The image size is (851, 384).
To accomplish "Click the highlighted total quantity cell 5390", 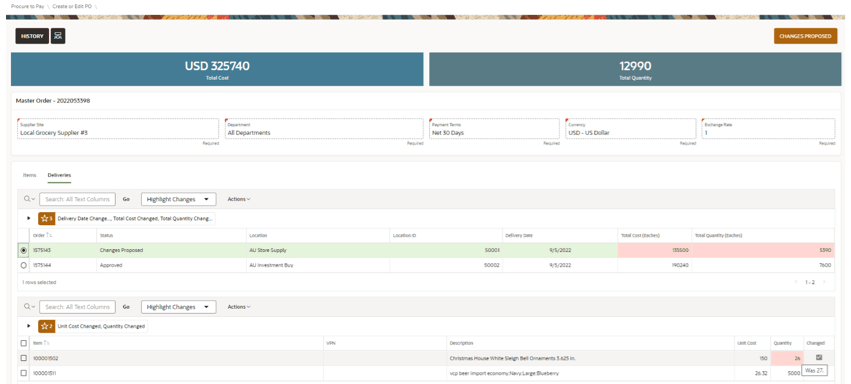I will click(x=763, y=251).
